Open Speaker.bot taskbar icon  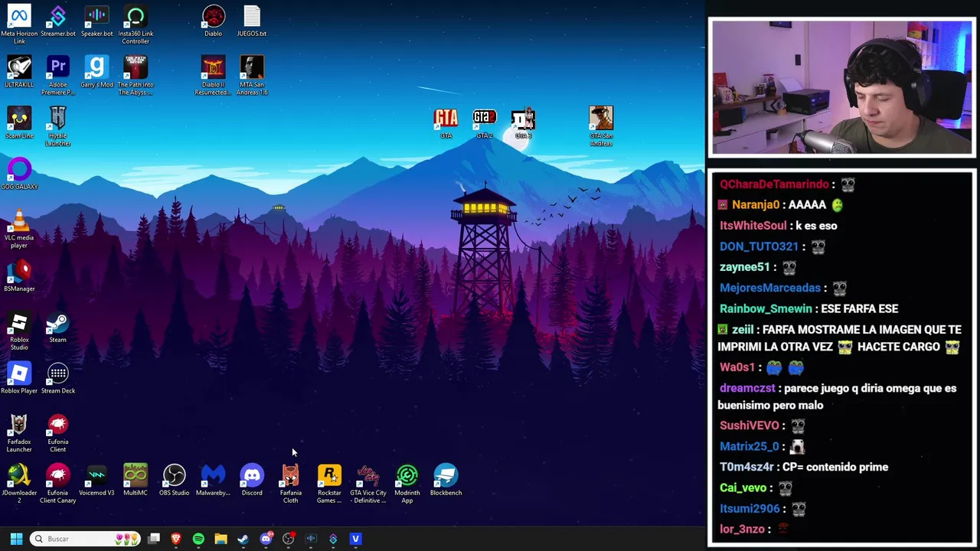point(311,539)
